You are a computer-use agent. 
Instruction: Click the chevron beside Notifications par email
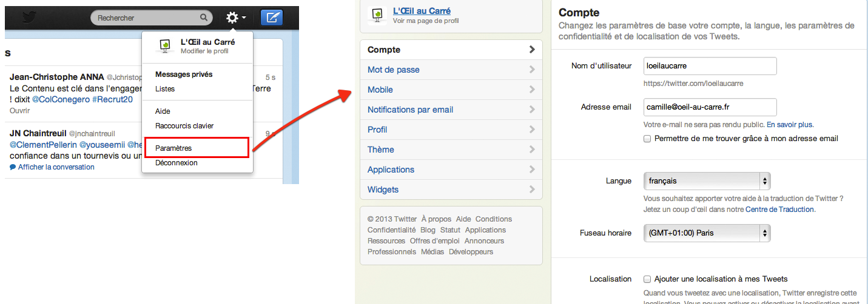532,110
